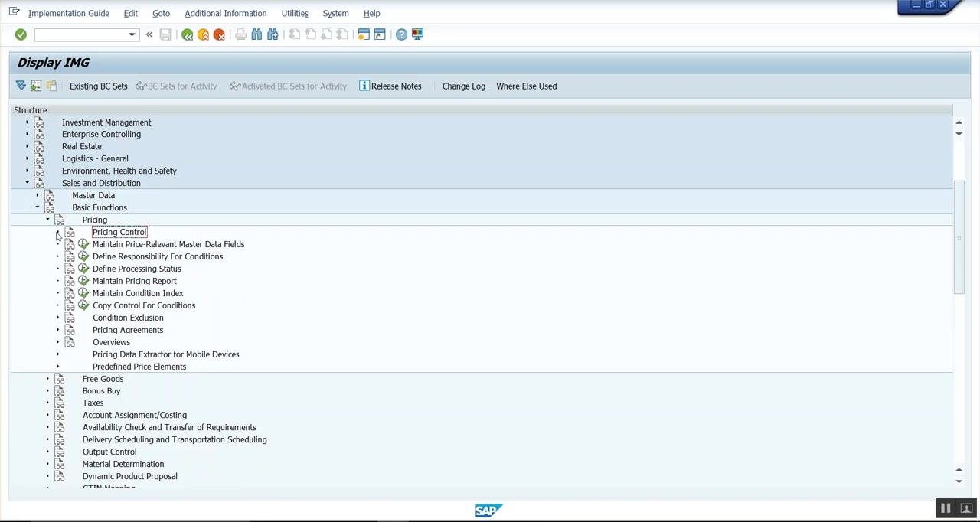Click execute icon for Maintain Price-Relevant Master Data Fields

83,244
